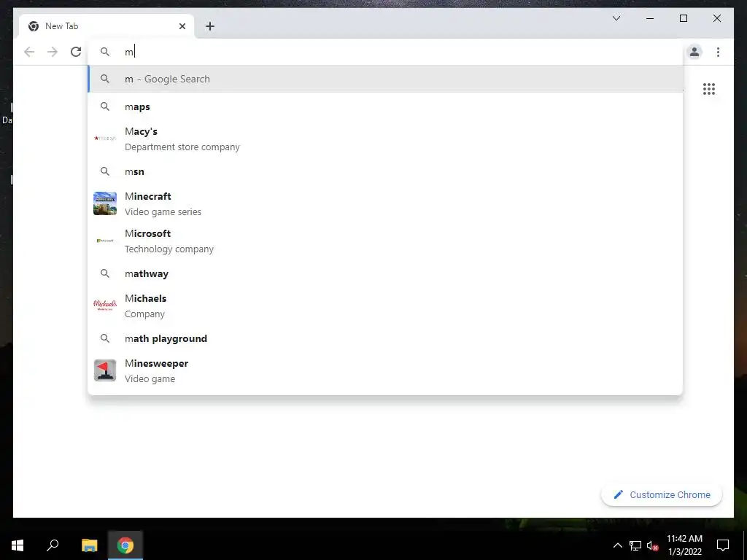Select the Michaels company suggestion
Screen dimensions: 747x560
tap(385, 306)
